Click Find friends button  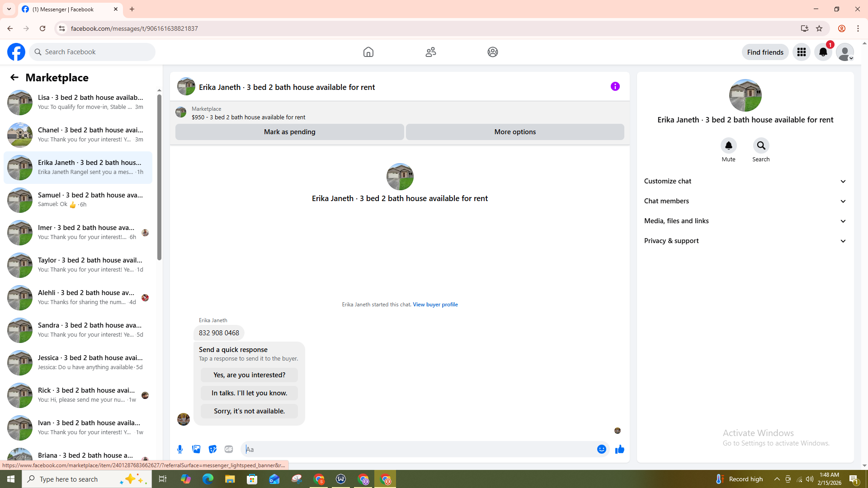[x=765, y=52]
